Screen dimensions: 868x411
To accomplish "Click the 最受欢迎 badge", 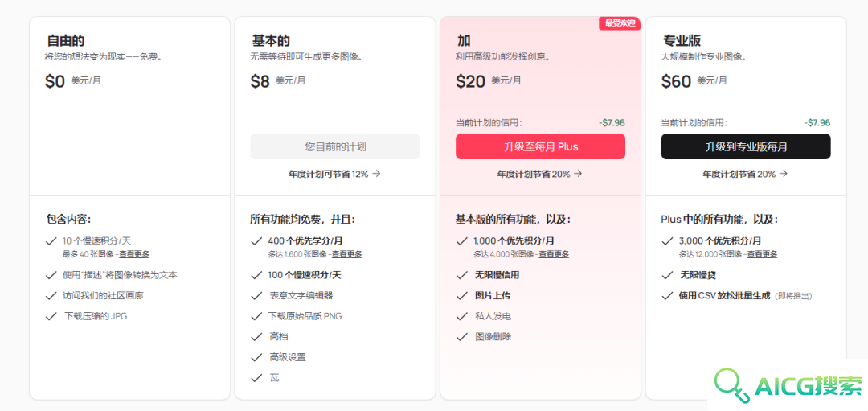I will [620, 23].
